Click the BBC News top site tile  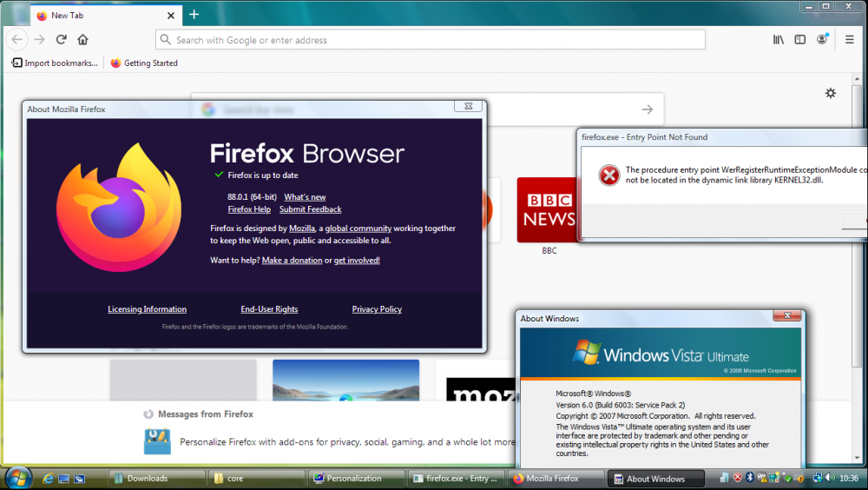pyautogui.click(x=548, y=210)
